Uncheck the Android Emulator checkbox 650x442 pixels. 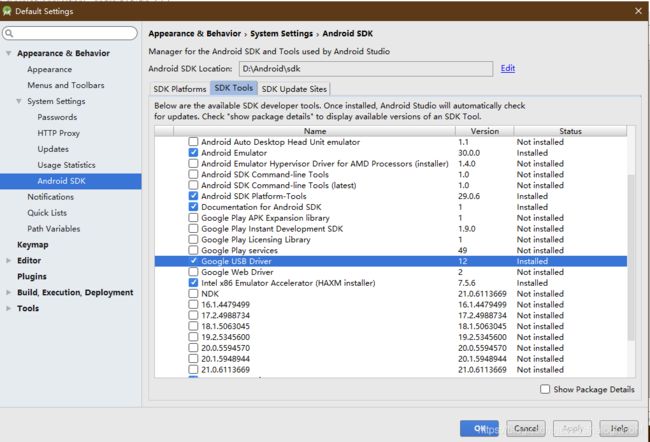[x=193, y=153]
